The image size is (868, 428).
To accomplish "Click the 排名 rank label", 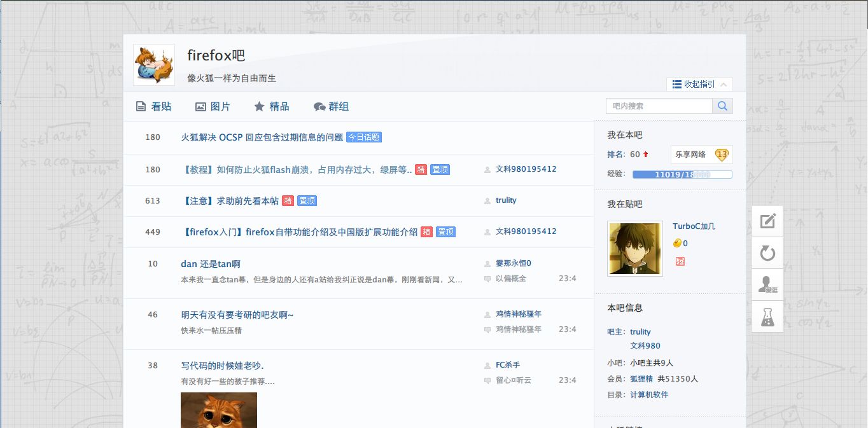I will click(617, 155).
